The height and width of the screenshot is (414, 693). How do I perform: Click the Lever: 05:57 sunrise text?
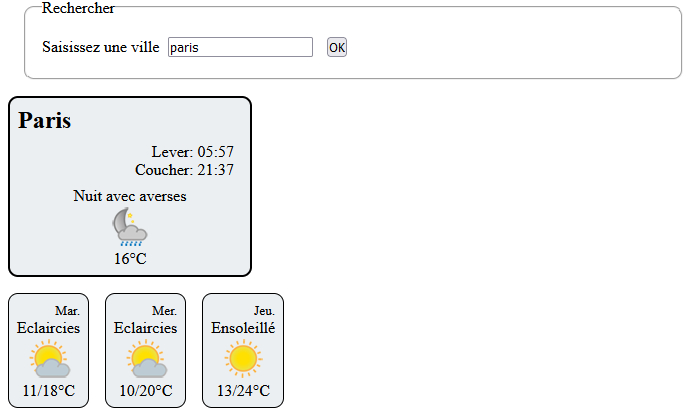click(x=193, y=152)
